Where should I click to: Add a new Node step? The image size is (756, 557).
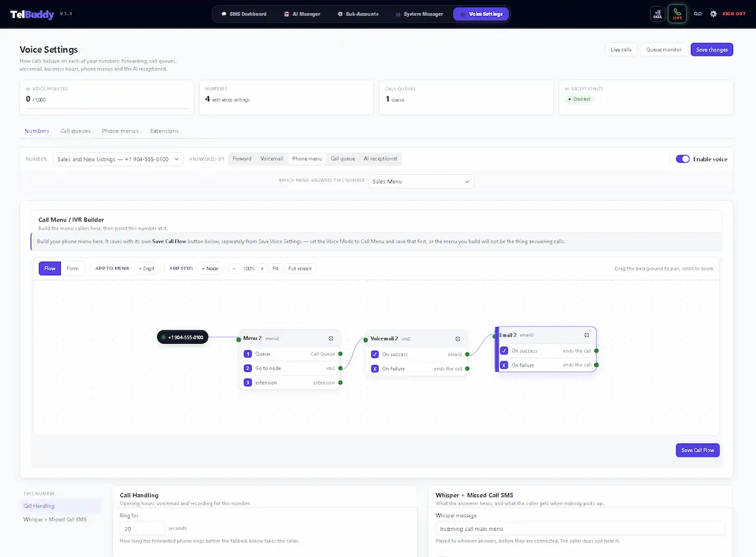[x=210, y=268]
